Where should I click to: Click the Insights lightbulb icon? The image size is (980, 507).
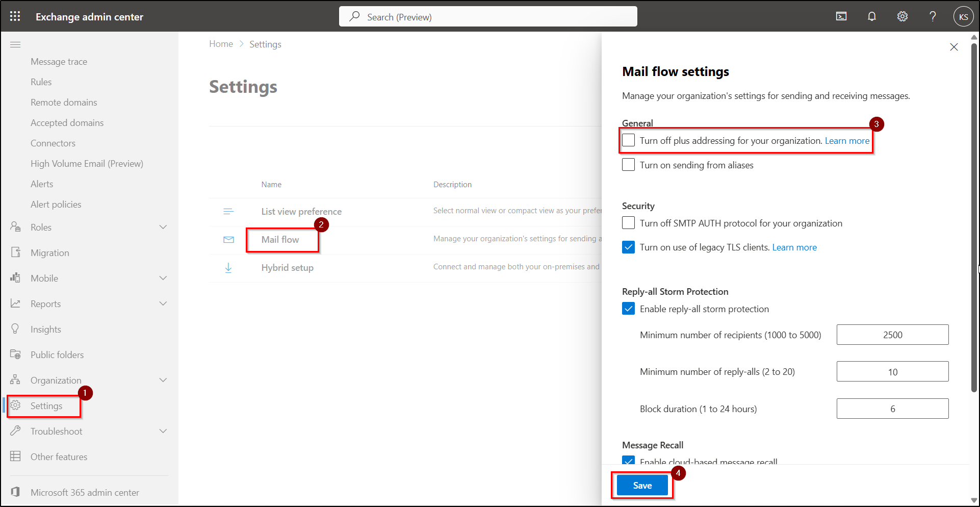[15, 329]
